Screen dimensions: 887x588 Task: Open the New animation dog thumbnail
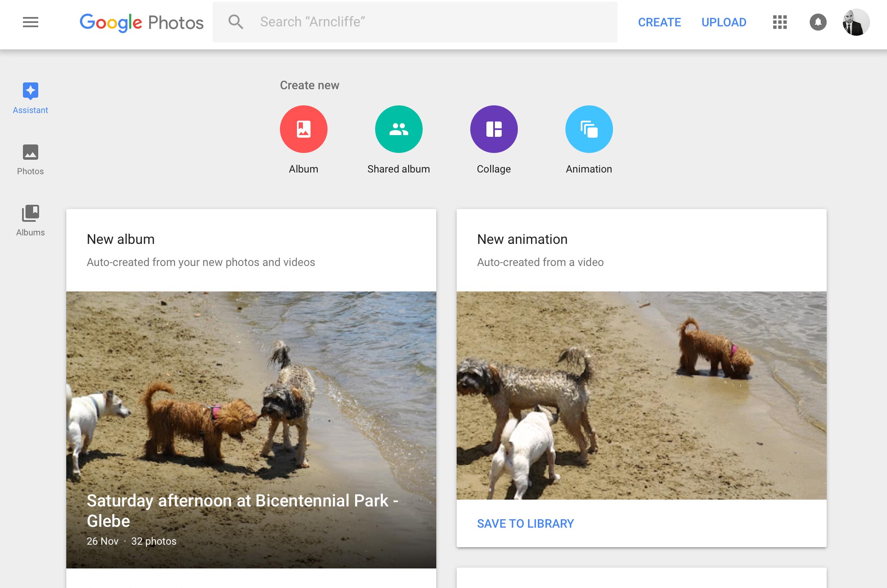[641, 396]
